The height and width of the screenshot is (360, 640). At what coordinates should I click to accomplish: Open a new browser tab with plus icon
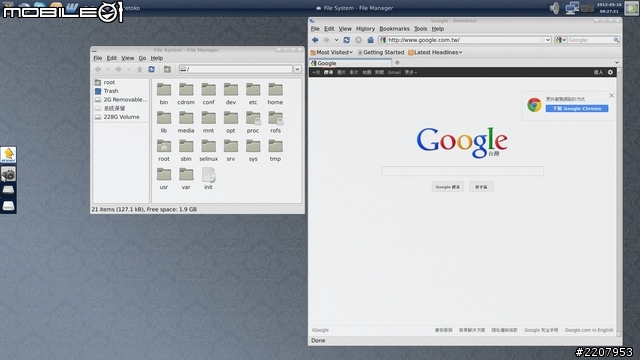(x=397, y=63)
